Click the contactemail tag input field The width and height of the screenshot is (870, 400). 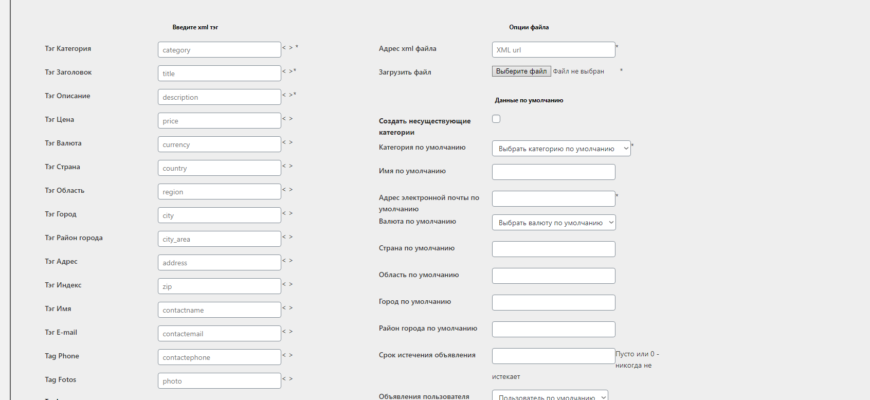(x=219, y=333)
